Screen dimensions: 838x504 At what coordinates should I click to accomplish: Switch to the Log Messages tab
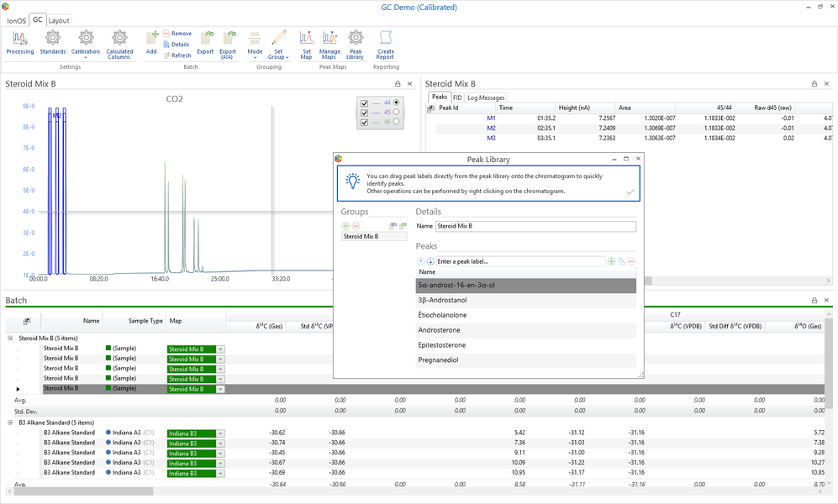(486, 97)
